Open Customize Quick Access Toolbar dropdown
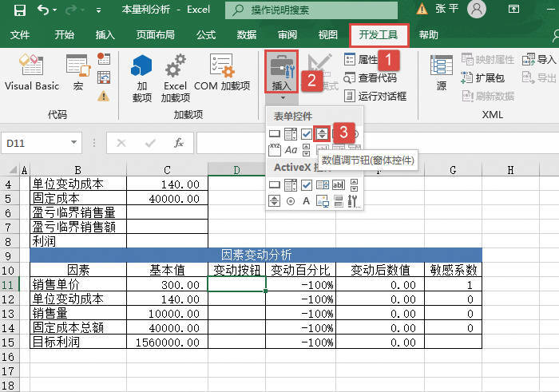This screenshot has height=392, width=559. (98, 10)
